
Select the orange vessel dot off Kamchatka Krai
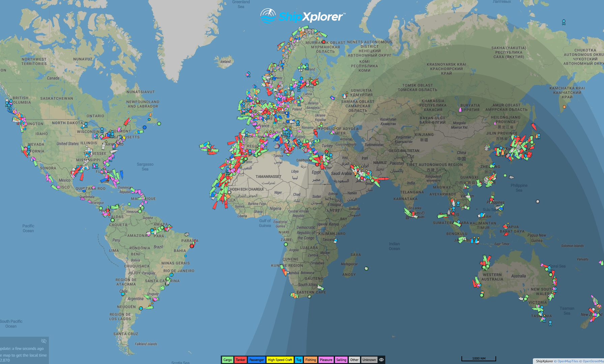564,107
